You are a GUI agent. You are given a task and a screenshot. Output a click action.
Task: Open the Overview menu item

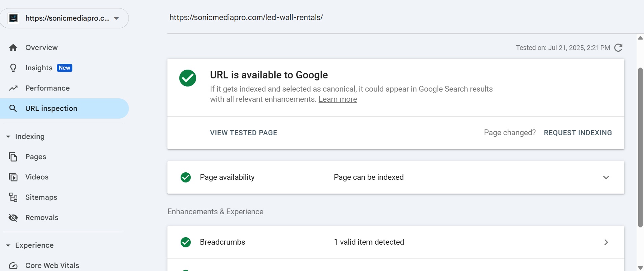click(x=64, y=48)
